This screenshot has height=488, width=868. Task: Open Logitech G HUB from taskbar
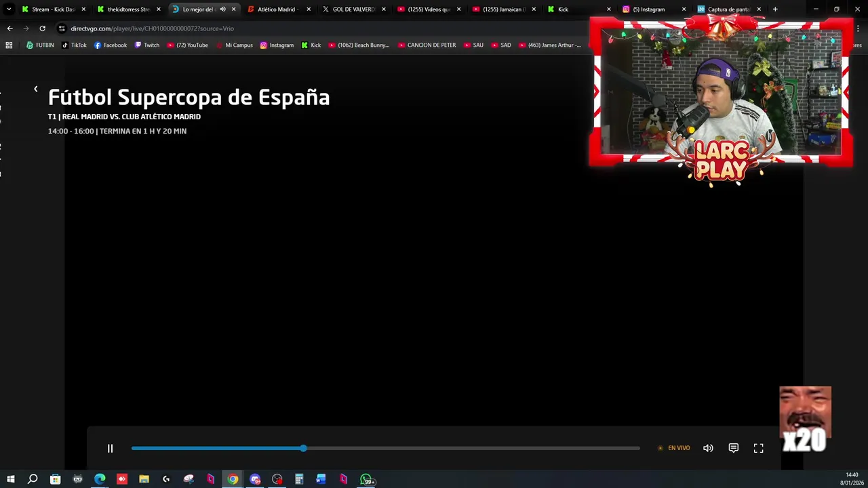coord(166,479)
